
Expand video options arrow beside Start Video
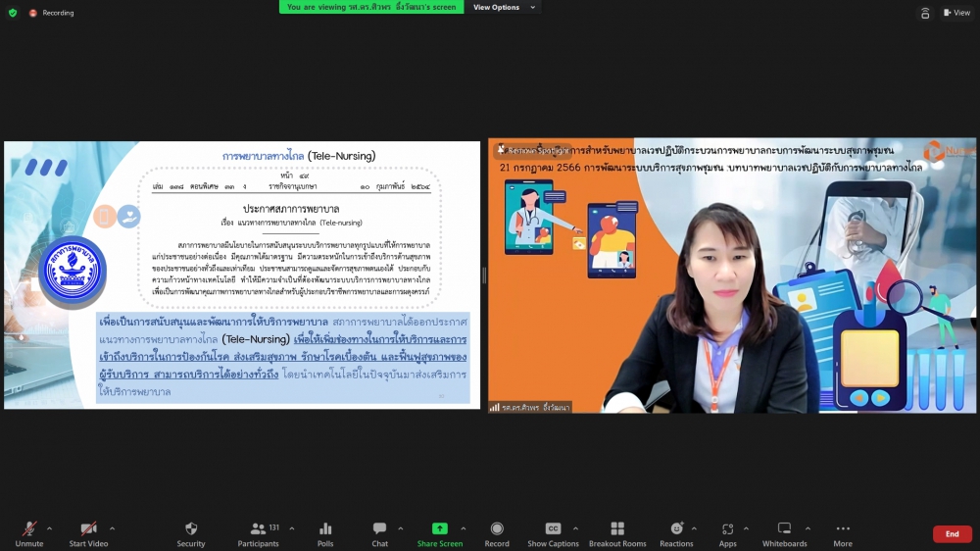pos(112,528)
